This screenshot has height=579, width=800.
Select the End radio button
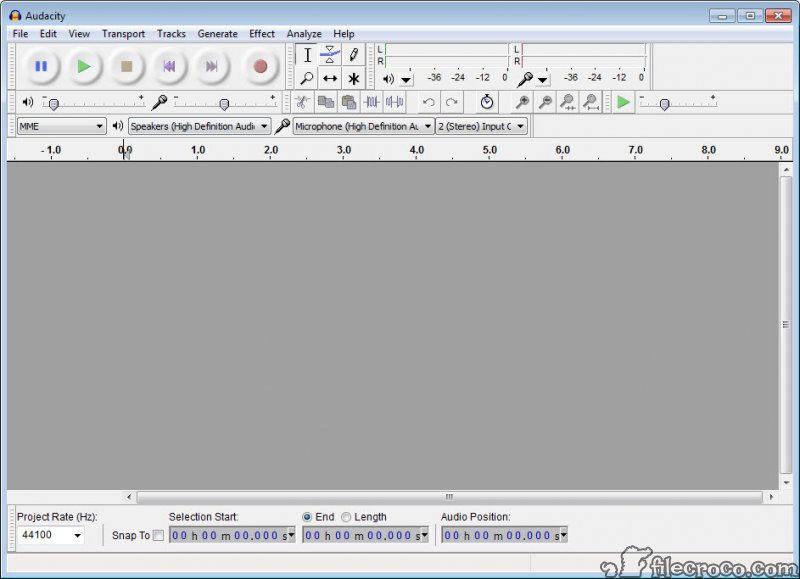307,517
